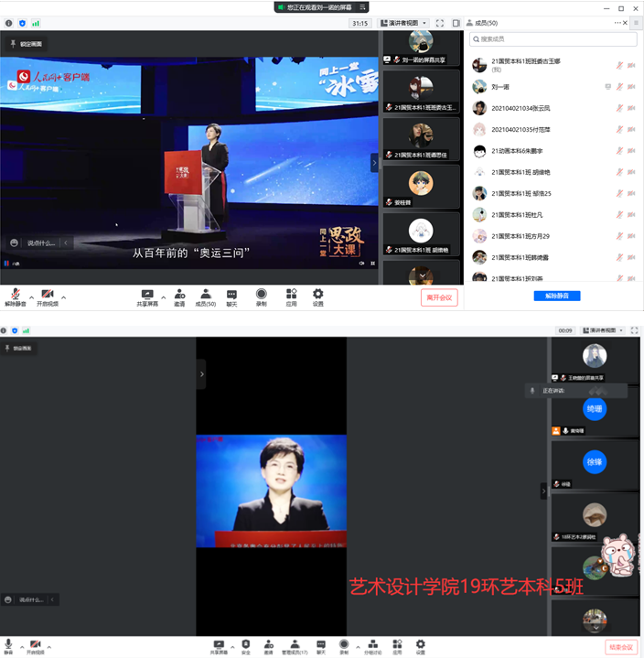Image resolution: width=644 pixels, height=658 pixels.
Task: Toggle the 成员(50) panel from the toolbar
Action: point(206,297)
